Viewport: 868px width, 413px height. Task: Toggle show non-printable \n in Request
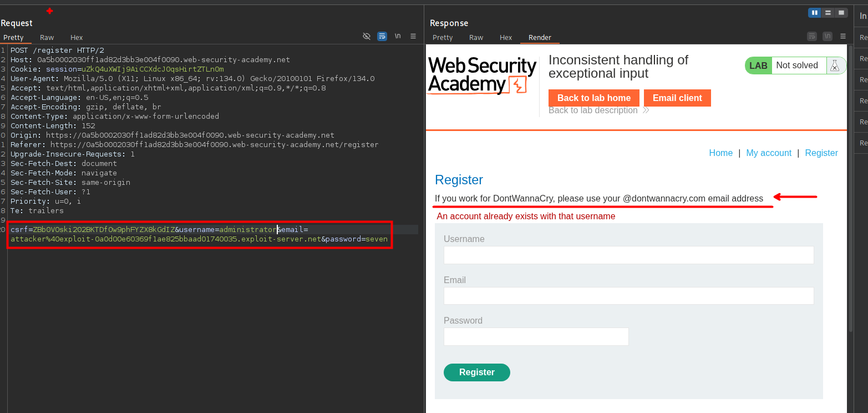coord(398,36)
